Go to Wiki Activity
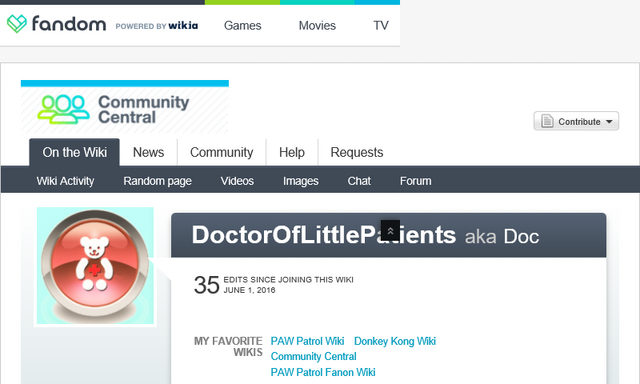This screenshot has width=640, height=384. tap(65, 181)
